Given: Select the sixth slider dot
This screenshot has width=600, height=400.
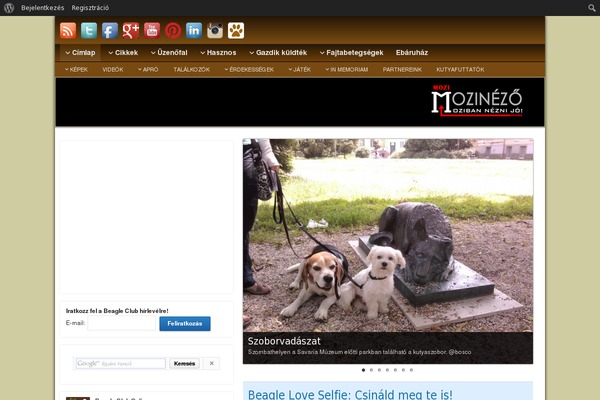Looking at the screenshot, I should click(x=403, y=370).
